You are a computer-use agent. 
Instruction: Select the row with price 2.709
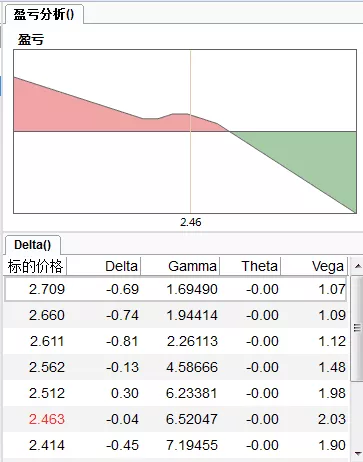tap(176, 289)
